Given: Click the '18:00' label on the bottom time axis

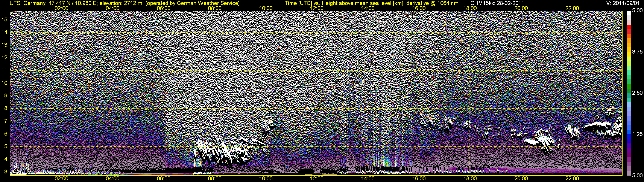Looking at the screenshot, I should (x=470, y=179).
